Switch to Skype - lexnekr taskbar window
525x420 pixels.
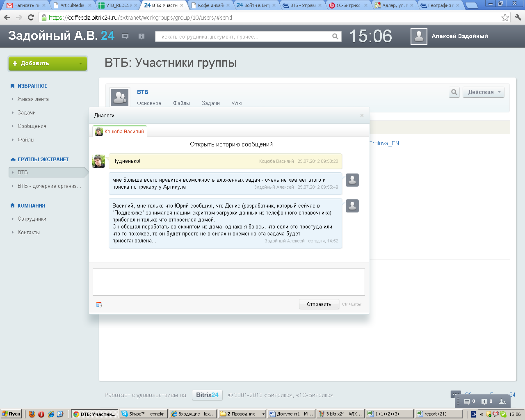pyautogui.click(x=143, y=414)
